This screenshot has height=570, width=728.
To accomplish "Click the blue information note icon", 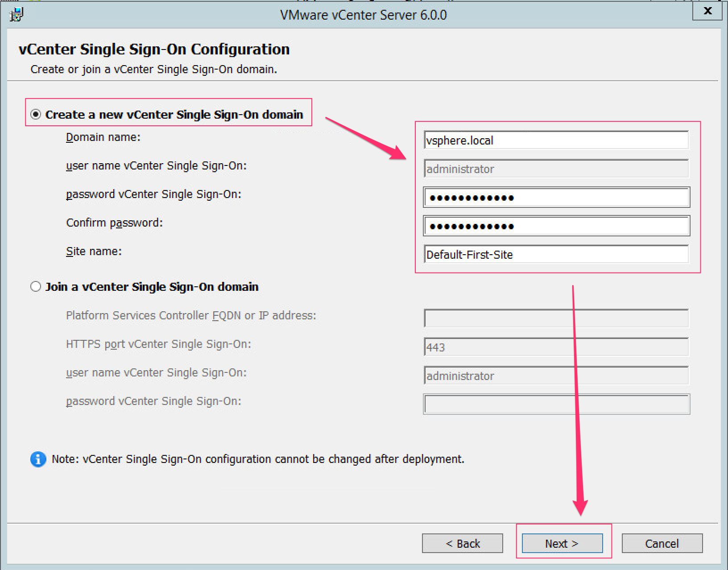I will point(38,459).
